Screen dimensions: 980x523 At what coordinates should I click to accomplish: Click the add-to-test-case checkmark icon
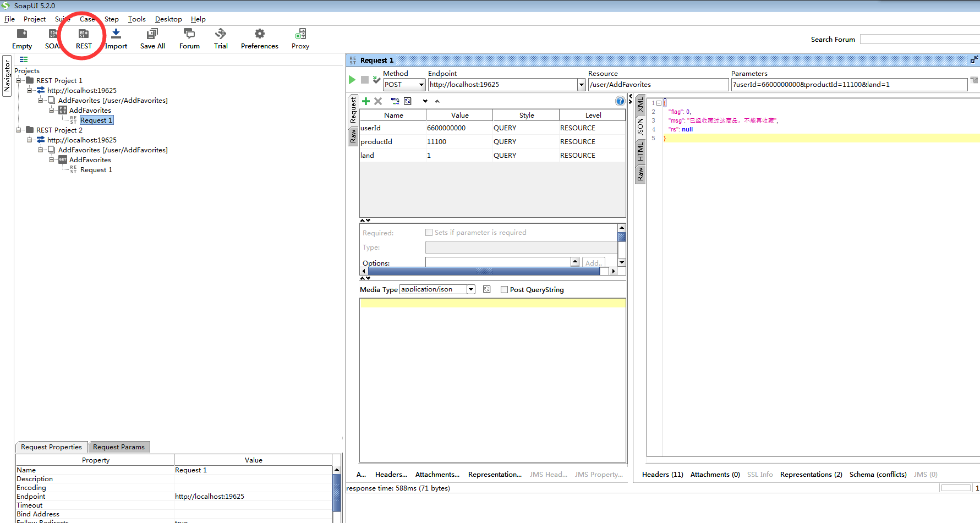[x=376, y=80]
